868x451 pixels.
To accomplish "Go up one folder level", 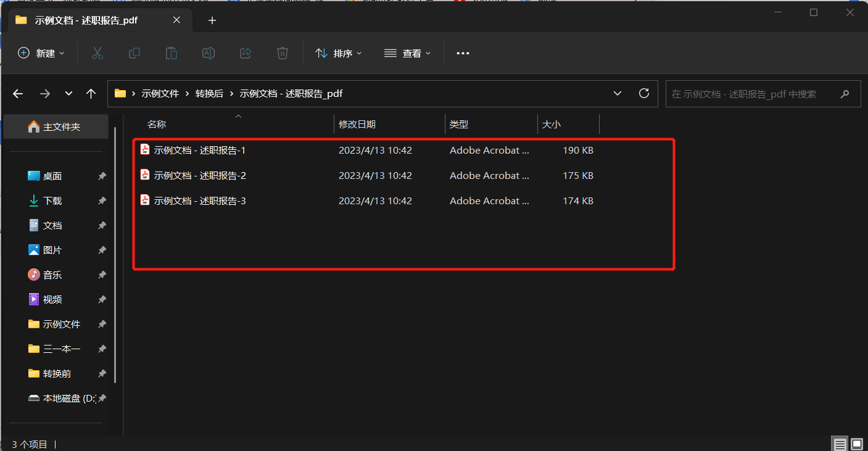I will [x=91, y=93].
